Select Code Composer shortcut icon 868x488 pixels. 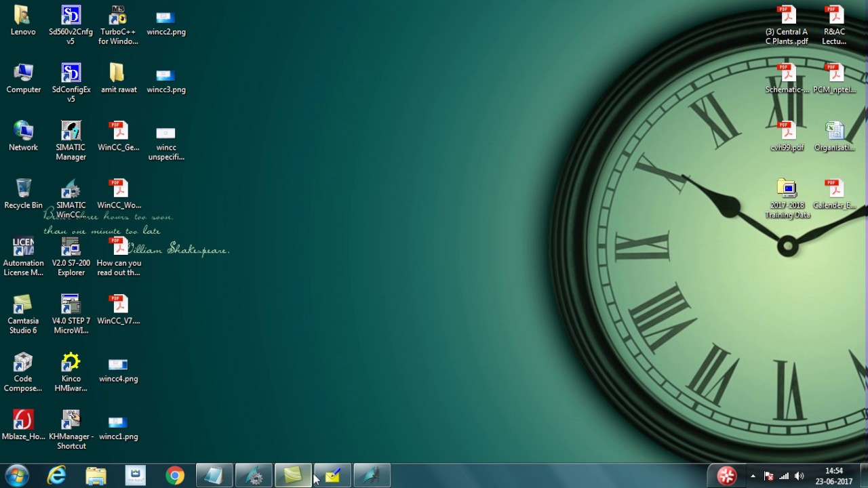tap(23, 373)
